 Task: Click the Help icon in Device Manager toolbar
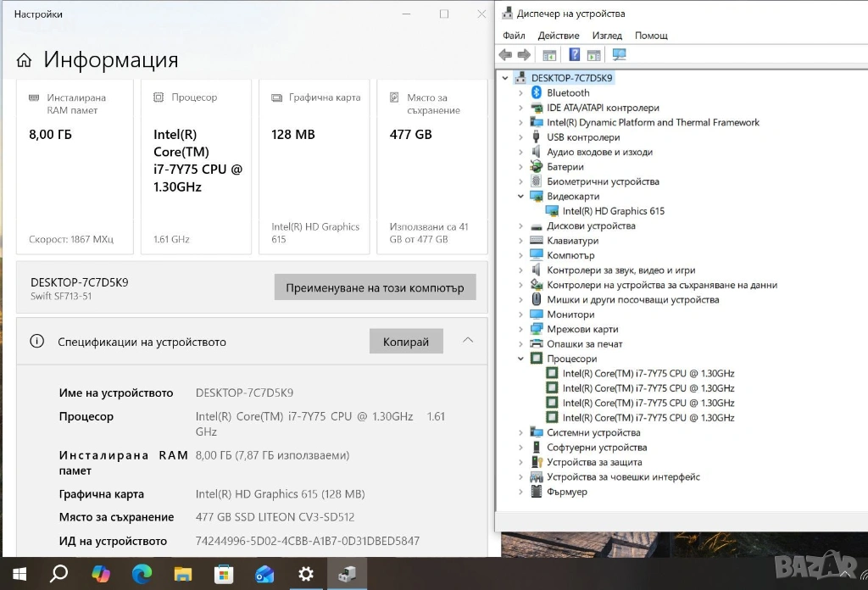pos(575,55)
